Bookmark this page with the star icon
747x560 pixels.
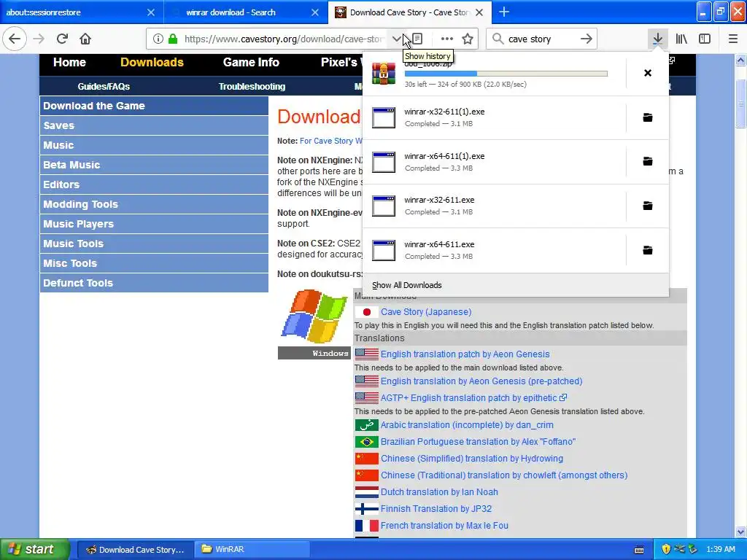coord(468,39)
